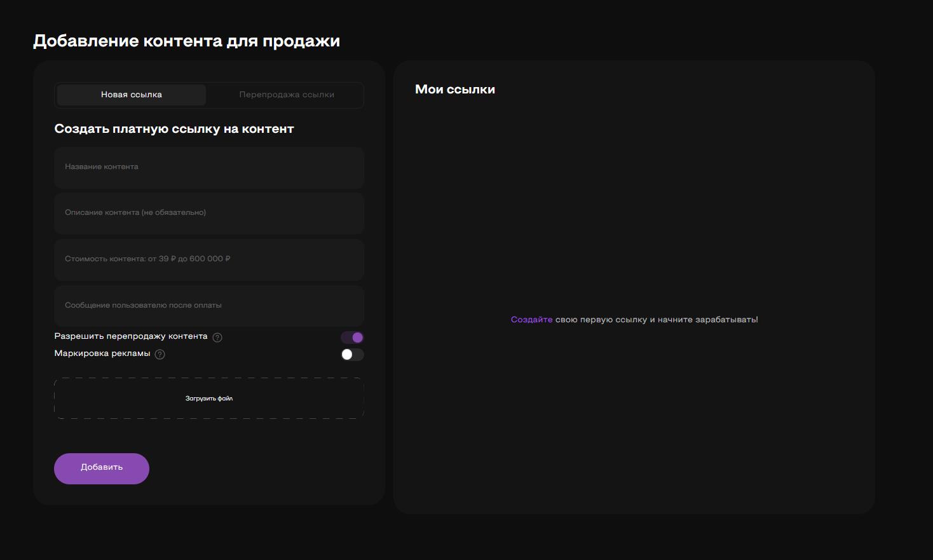Focus the Название контента field
Screen dimensions: 933x560
click(209, 167)
